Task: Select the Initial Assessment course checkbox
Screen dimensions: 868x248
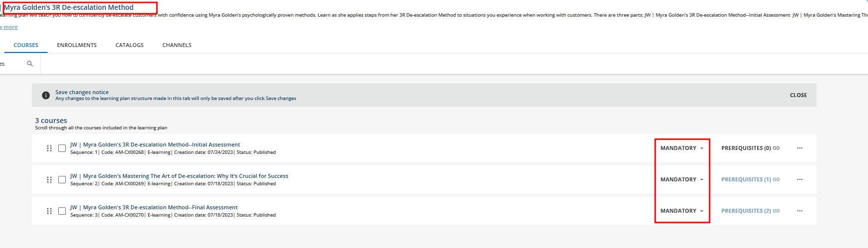Action: (62, 148)
